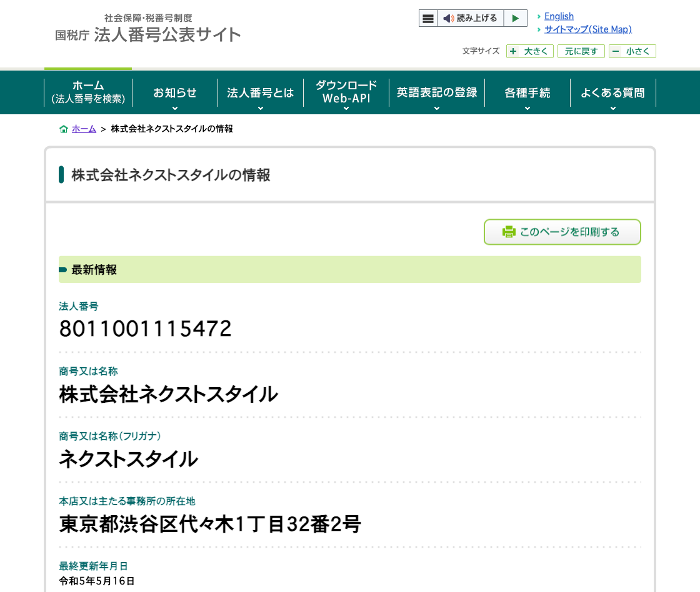
Task: Go to ホーム breadcrumb link
Action: pos(84,129)
